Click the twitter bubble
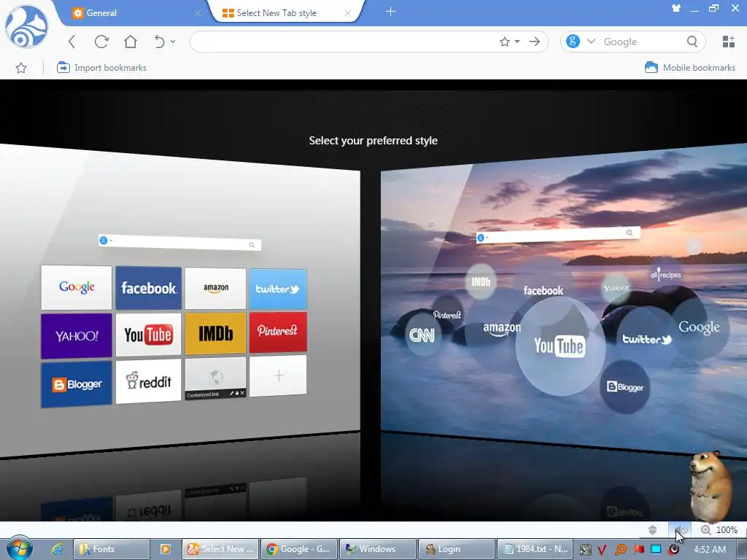This screenshot has height=560, width=747. pyautogui.click(x=646, y=339)
